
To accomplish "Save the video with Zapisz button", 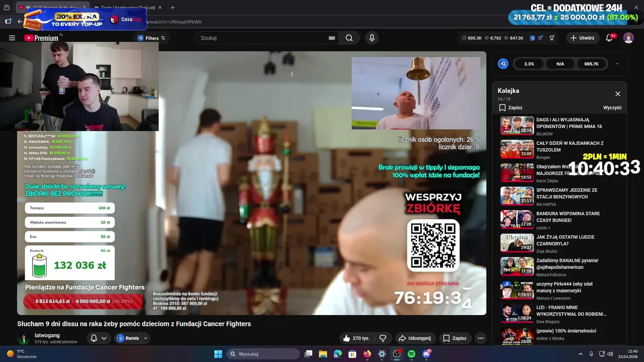I will 455,338.
